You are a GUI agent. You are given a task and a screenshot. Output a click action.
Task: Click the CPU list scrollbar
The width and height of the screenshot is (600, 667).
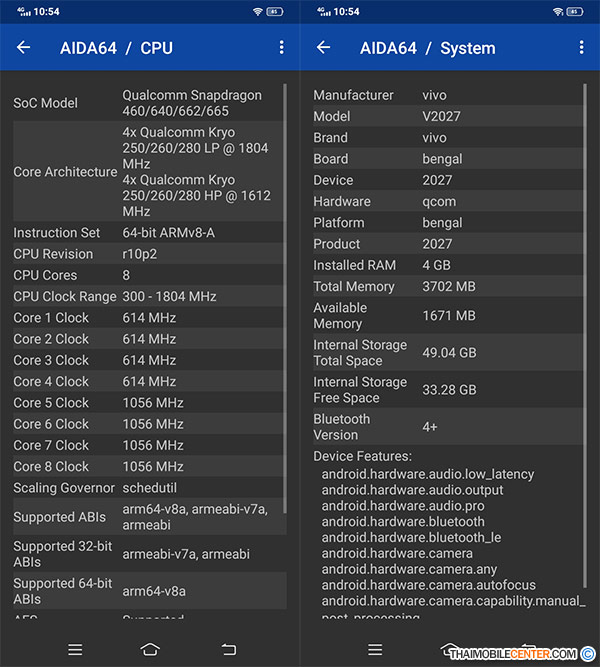tap(285, 298)
